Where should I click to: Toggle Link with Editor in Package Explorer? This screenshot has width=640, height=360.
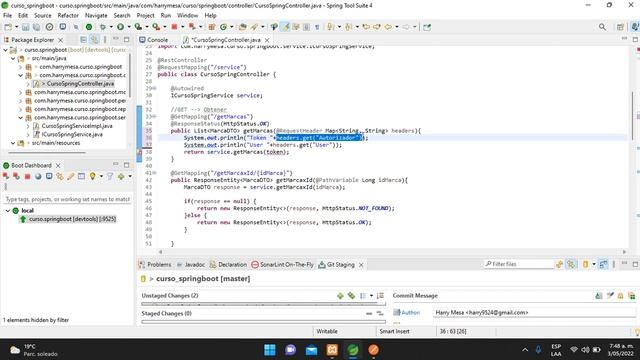point(94,40)
